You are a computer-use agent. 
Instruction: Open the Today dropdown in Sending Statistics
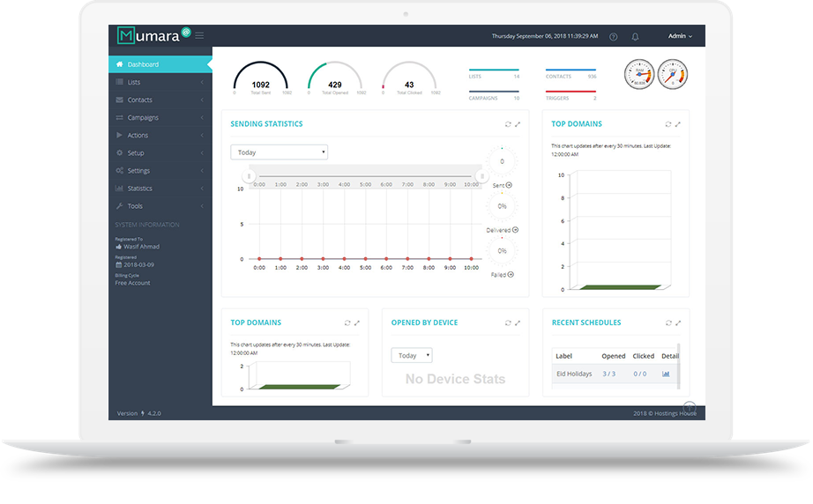279,152
